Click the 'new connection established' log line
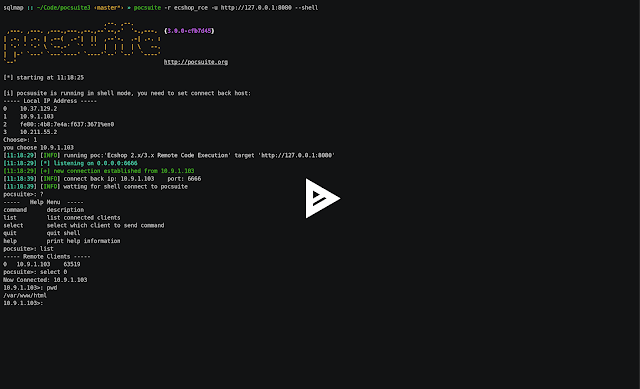The height and width of the screenshot is (389, 640). coord(99,171)
